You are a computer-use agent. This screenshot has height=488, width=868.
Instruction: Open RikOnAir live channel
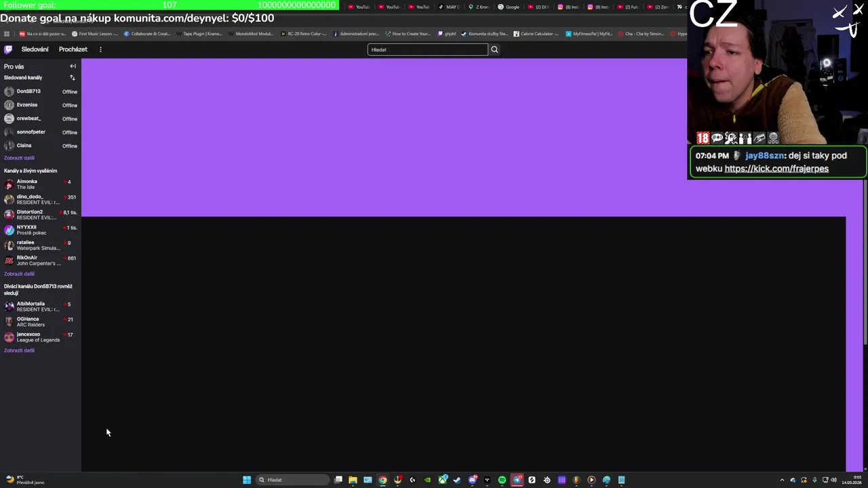tap(41, 260)
